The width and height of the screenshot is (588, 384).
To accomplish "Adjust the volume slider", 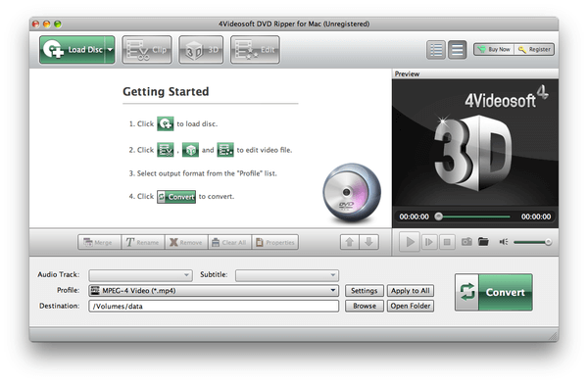I will coord(532,242).
